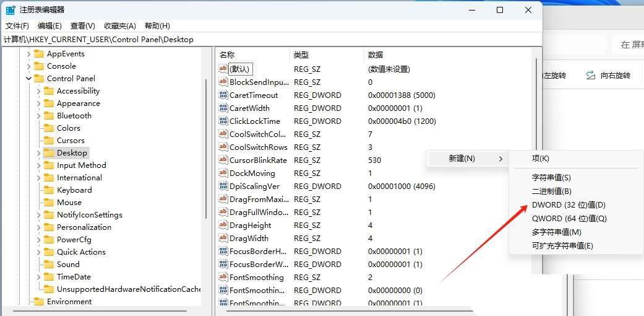Click the DragWidth string value icon
Screen dimensions: 644x316
tap(223, 238)
